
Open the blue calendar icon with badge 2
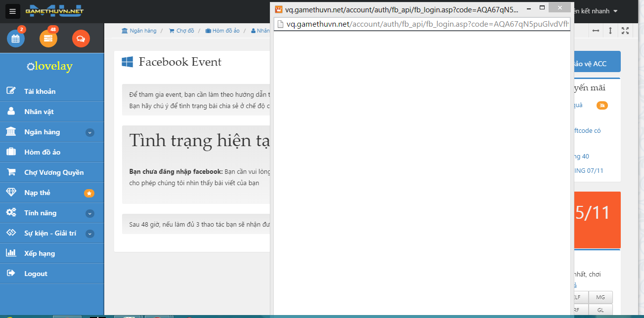point(15,39)
